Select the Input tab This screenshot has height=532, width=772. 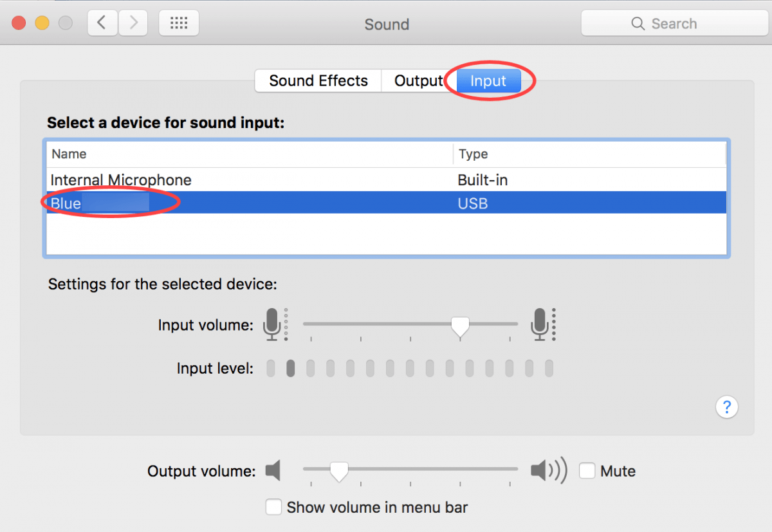point(488,81)
